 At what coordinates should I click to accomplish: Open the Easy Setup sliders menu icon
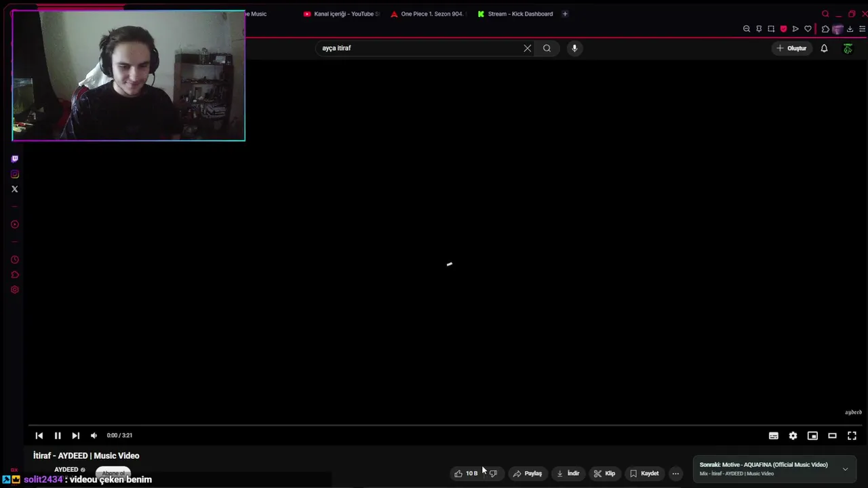(862, 29)
